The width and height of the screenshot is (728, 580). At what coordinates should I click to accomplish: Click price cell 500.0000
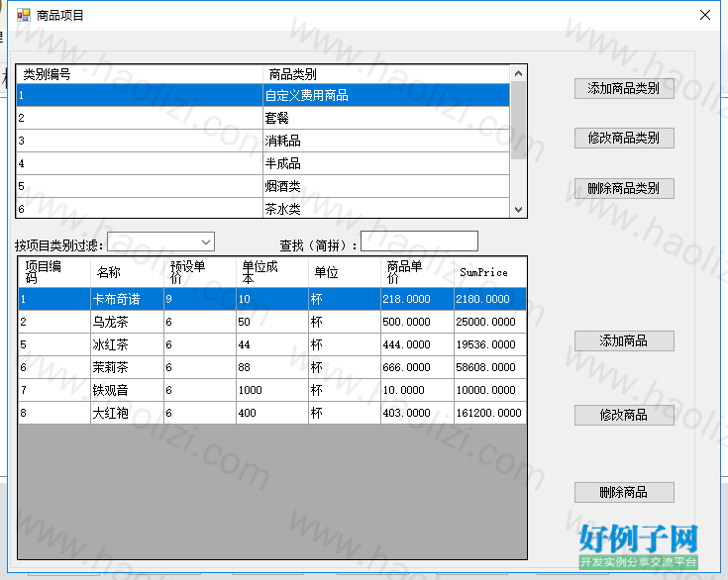[417, 322]
